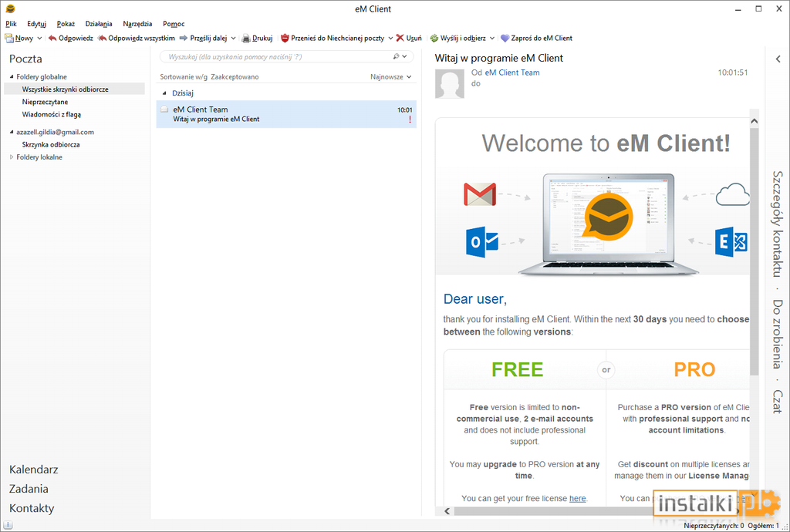Click the Odpowiedz reply button
This screenshot has width=790, height=532.
(70, 39)
